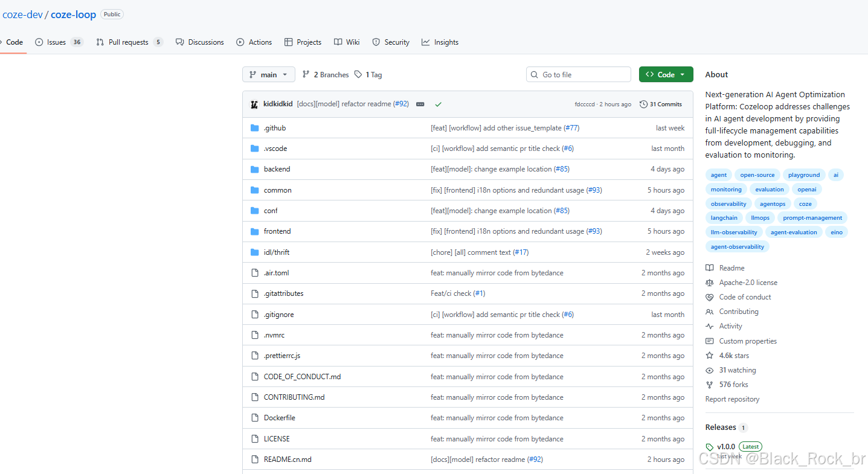This screenshot has width=868, height=474.
Task: Open the Insights tab
Action: pos(440,42)
